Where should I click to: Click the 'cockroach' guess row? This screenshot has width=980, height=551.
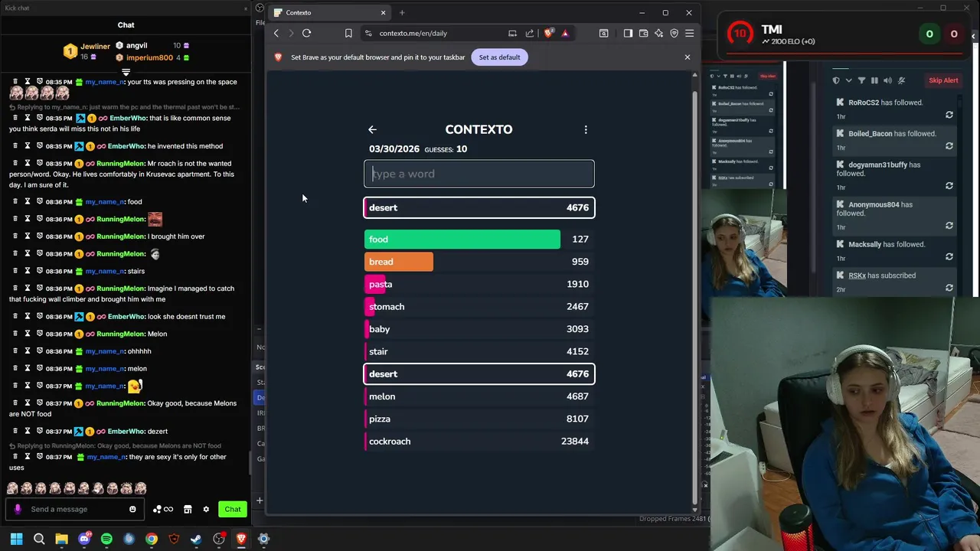click(479, 442)
